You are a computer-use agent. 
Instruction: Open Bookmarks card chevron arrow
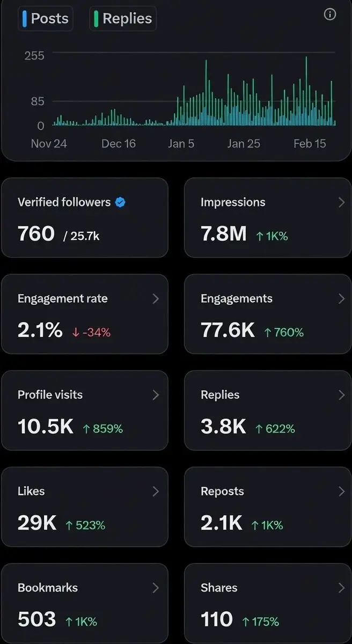156,588
